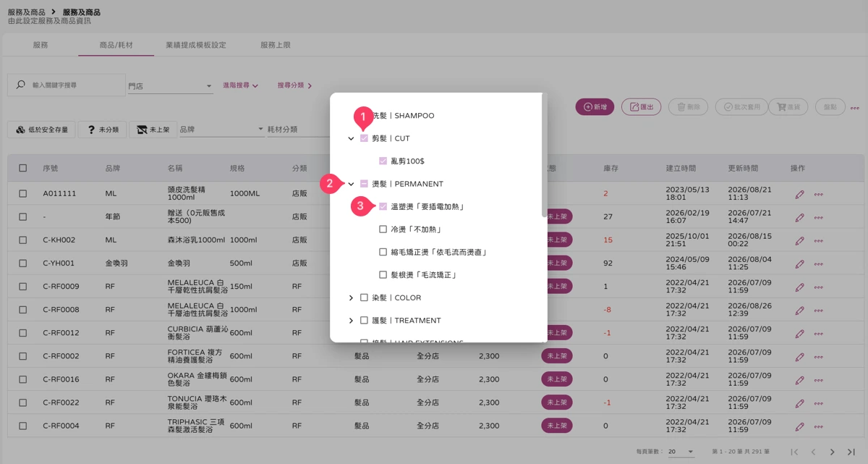Open the 業績提成模板設定 tab
Screen dimensions: 868x464
(x=195, y=45)
